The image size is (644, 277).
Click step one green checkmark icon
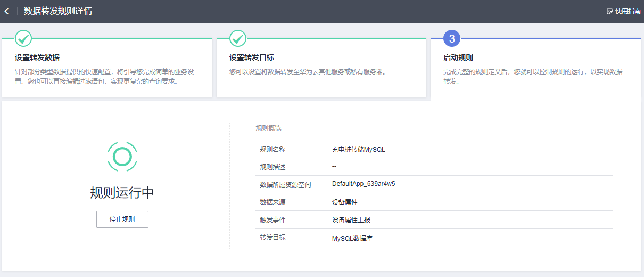[23, 38]
